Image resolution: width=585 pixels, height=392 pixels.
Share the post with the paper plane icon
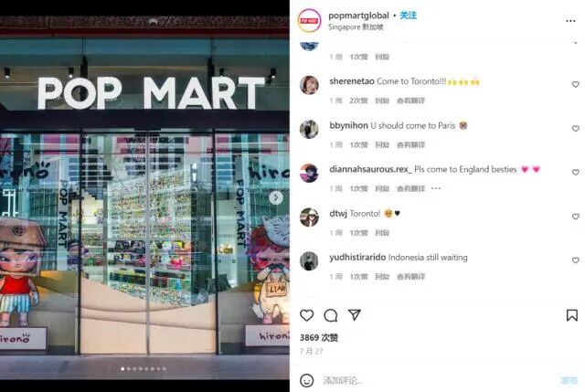[354, 315]
